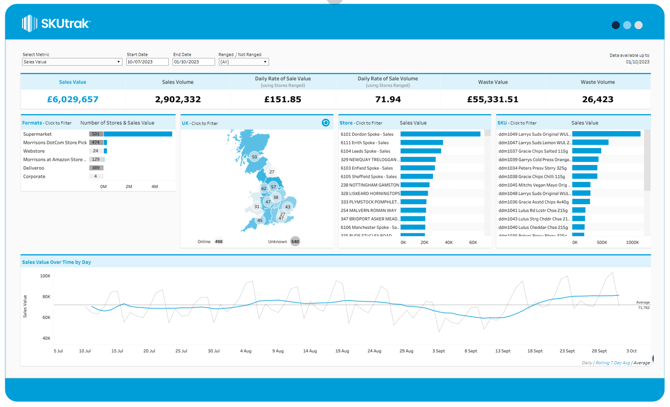Click the last white carousel dot
Viewport: 670px width, 407px height.
coord(639,25)
